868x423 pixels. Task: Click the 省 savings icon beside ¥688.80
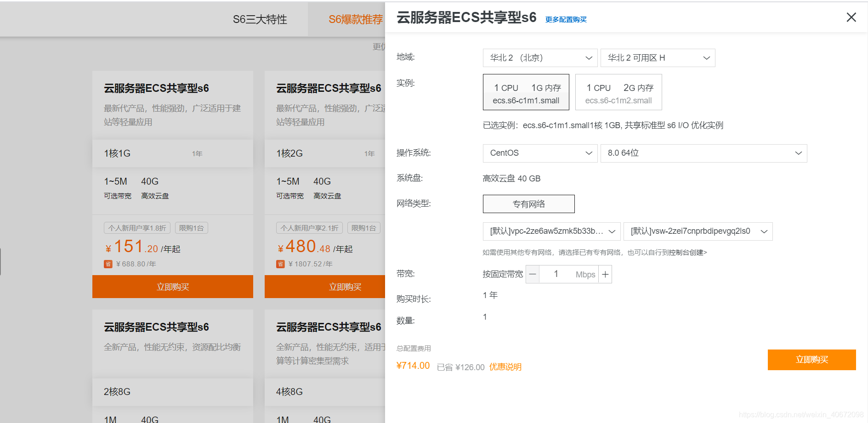(x=108, y=264)
